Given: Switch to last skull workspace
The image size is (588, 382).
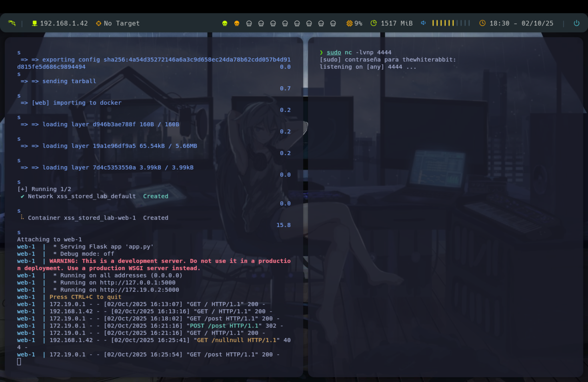Looking at the screenshot, I should pyautogui.click(x=333, y=23).
